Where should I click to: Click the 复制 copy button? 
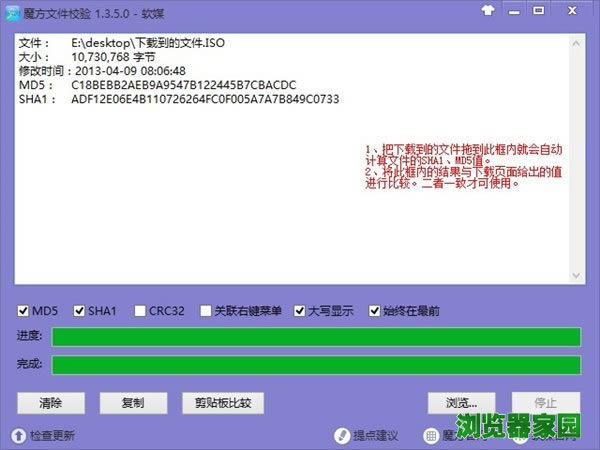(134, 403)
